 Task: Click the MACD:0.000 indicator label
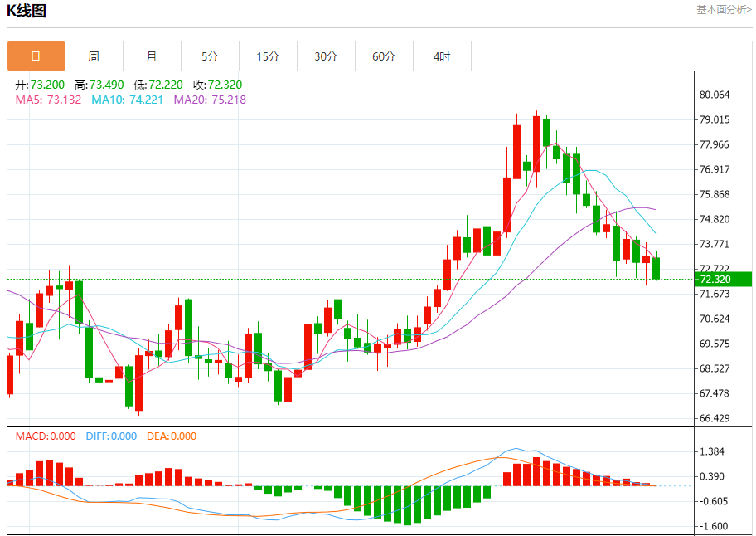(x=46, y=436)
